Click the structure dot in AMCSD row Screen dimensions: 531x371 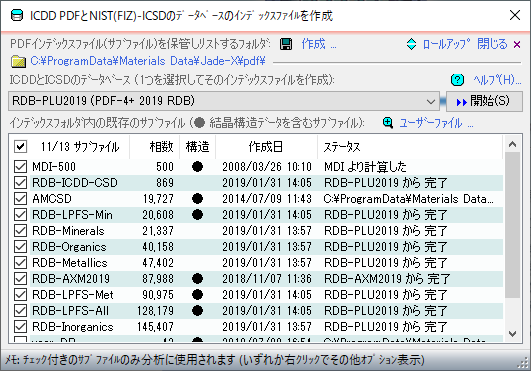tap(197, 198)
